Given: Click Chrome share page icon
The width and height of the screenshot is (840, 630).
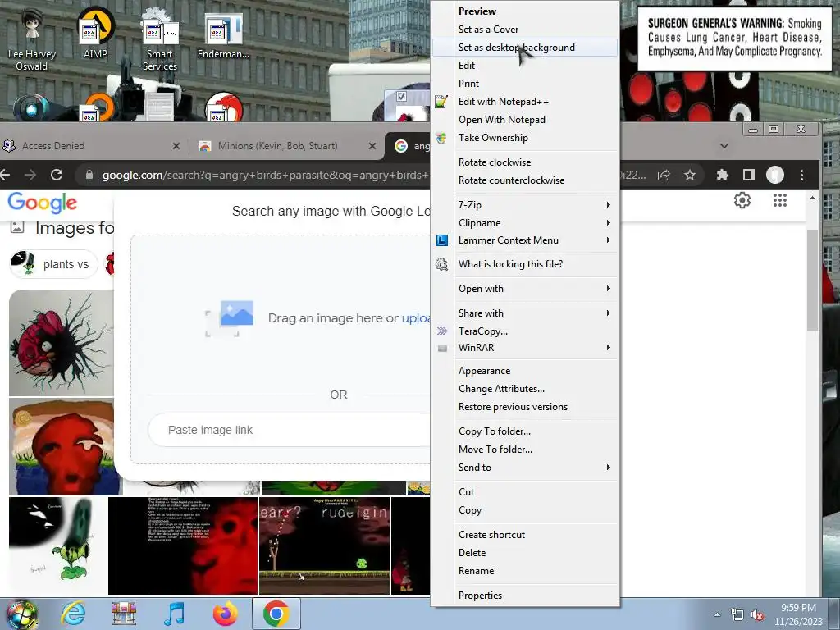Looking at the screenshot, I should point(664,175).
